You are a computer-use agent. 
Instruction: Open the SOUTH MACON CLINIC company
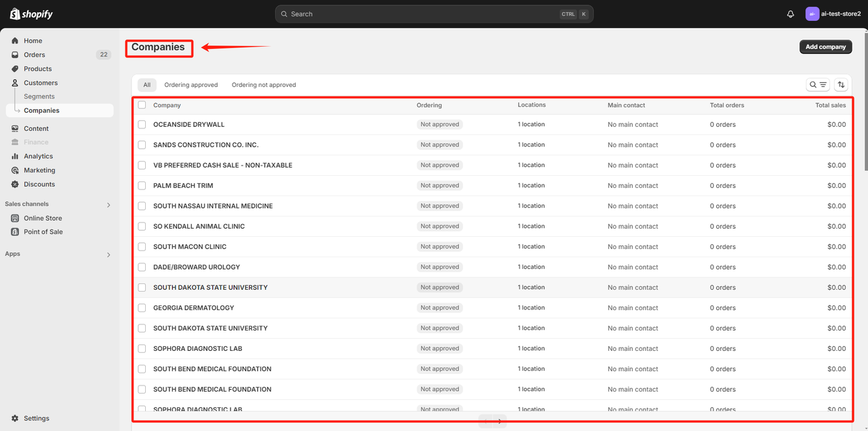coord(190,246)
